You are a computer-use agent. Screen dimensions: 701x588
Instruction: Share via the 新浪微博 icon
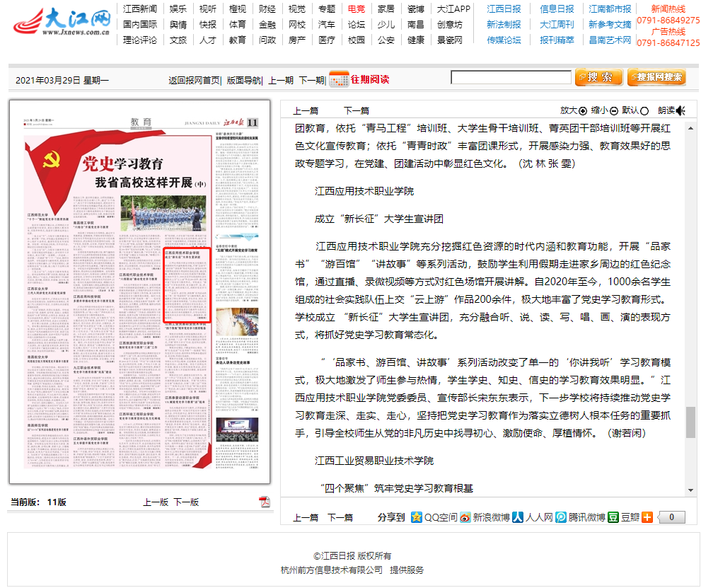coord(465,517)
